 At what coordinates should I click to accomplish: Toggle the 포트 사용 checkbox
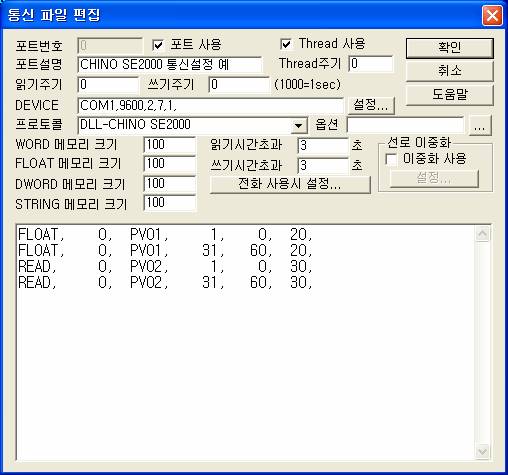tap(158, 45)
